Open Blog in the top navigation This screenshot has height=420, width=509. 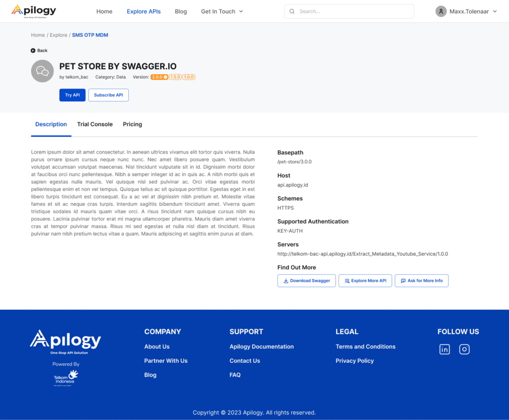181,11
